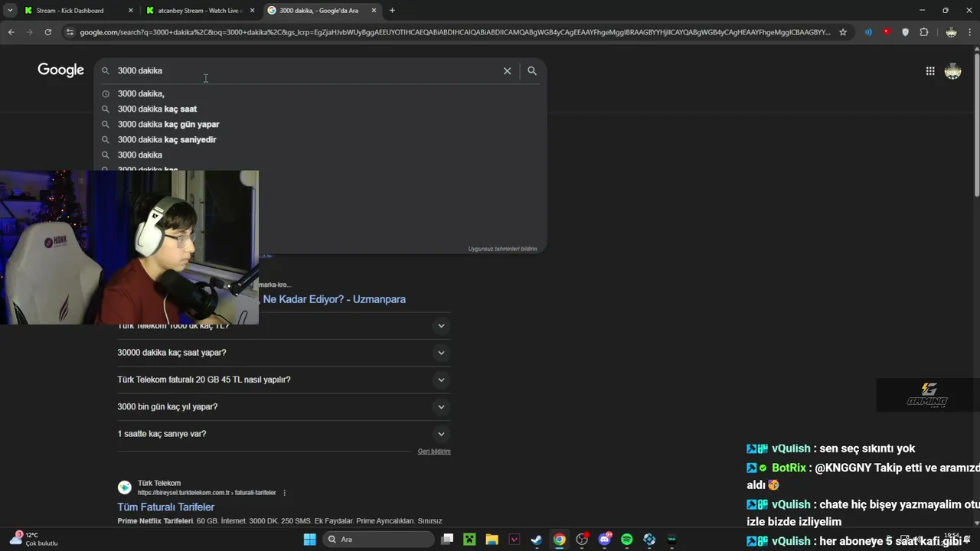This screenshot has width=980, height=551.
Task: Open the Windows Start menu
Action: [309, 540]
